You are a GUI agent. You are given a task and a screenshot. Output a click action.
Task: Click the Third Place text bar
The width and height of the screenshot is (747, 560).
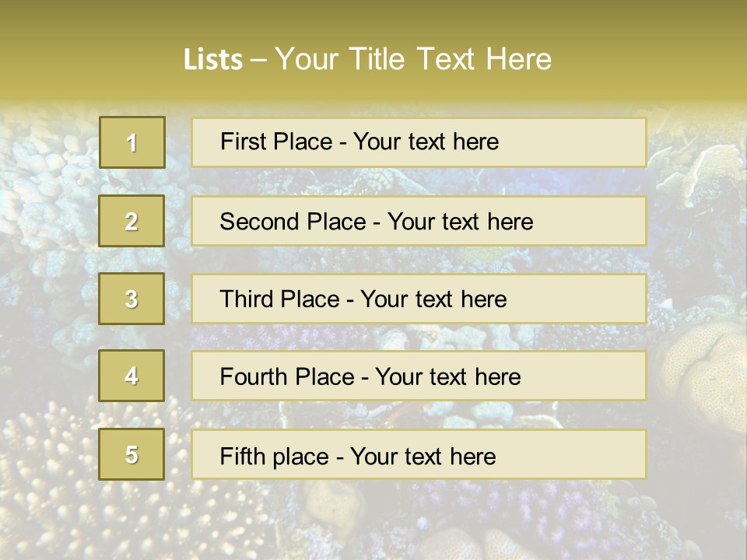click(419, 299)
